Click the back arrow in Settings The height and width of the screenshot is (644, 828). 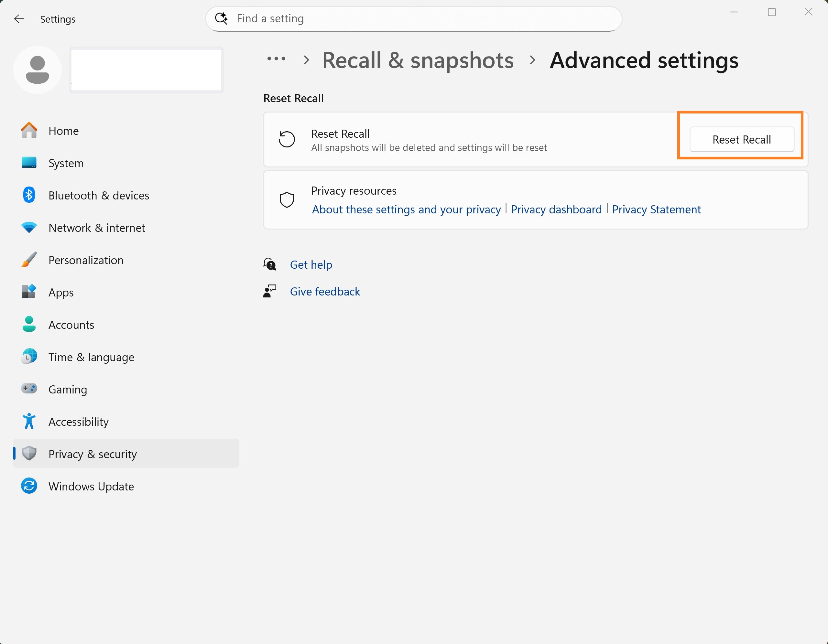tap(19, 19)
